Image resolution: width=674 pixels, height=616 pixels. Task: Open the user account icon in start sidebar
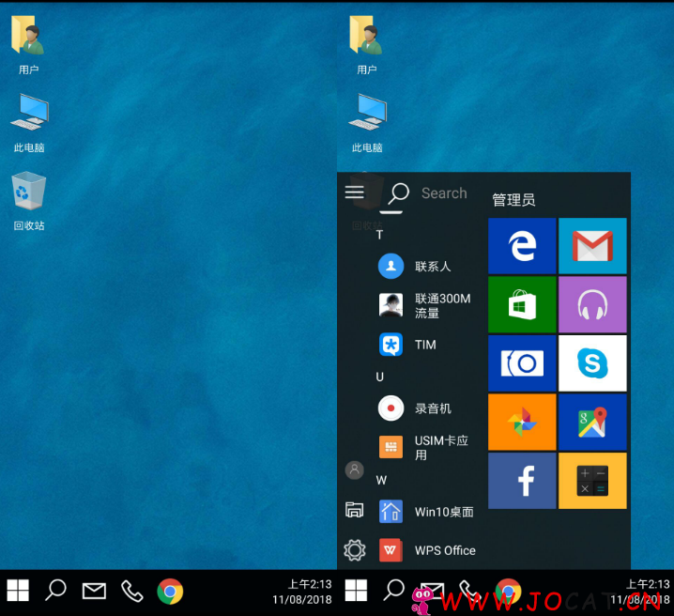click(355, 470)
